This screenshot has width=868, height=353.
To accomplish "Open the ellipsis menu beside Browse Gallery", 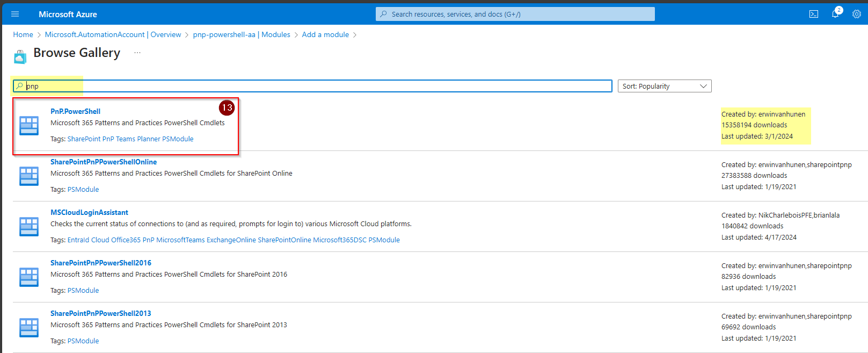I will [137, 53].
